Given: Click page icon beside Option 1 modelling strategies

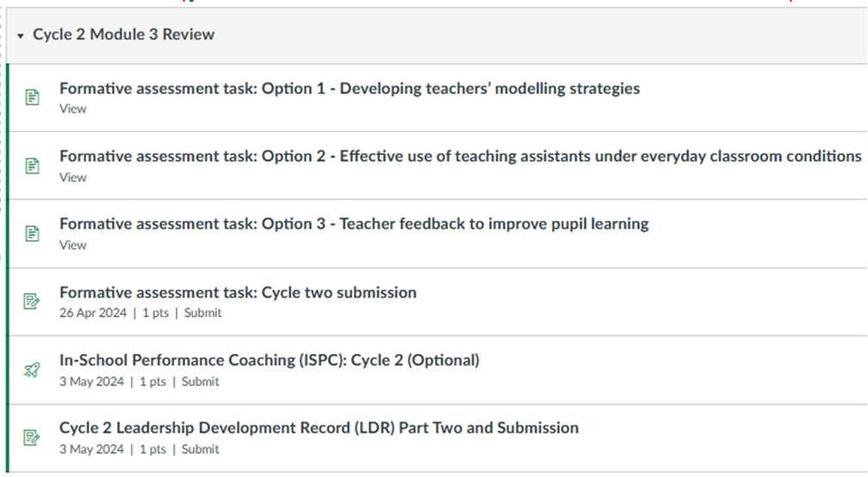Looking at the screenshot, I should tap(32, 97).
